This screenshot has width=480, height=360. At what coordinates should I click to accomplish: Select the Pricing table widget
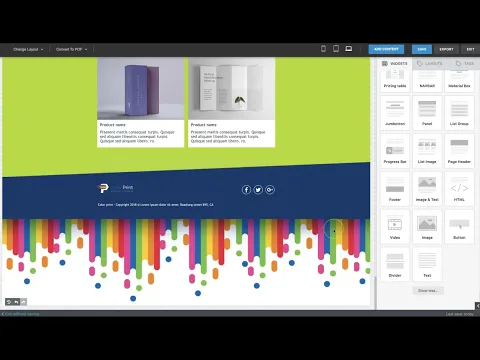(395, 80)
